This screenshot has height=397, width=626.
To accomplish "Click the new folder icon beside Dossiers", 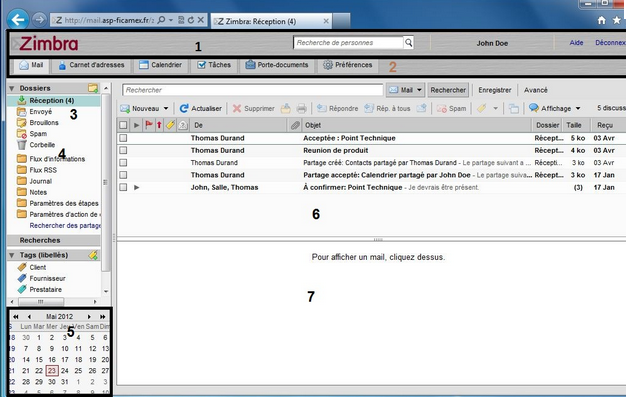I will click(93, 88).
